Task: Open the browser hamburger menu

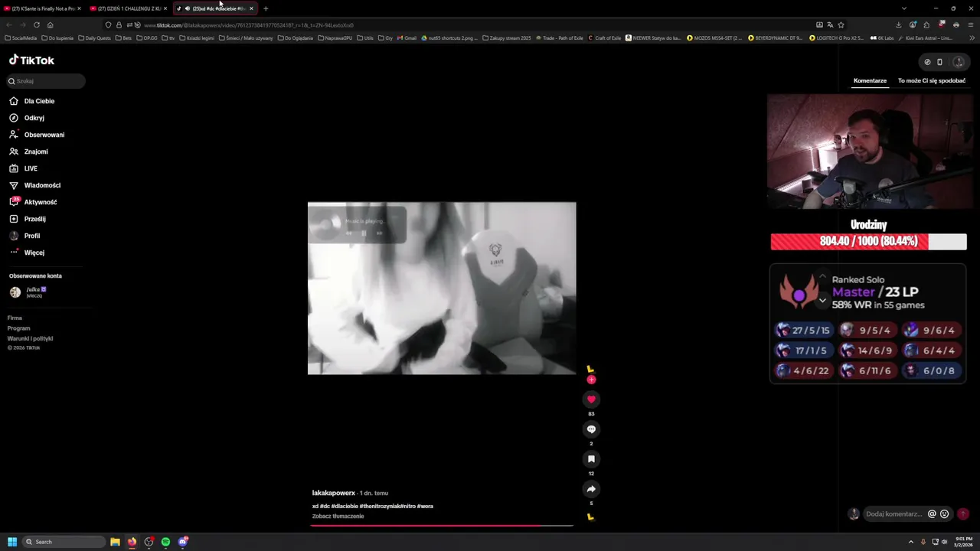Action: pos(971,24)
